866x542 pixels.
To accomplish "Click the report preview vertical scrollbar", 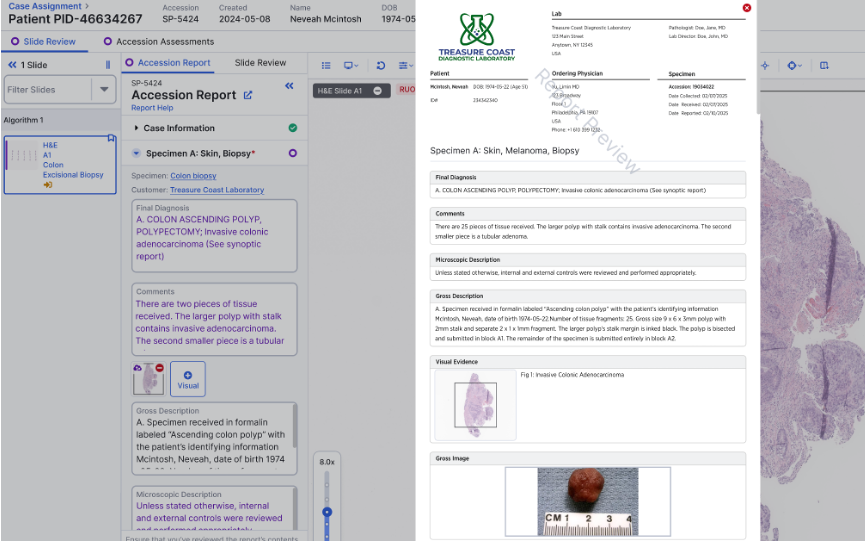I will coord(758,58).
